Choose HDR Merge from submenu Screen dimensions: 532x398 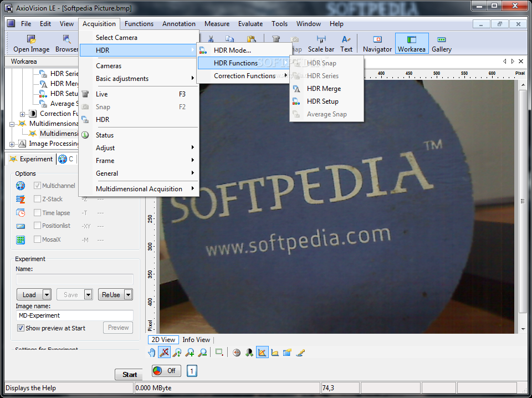[x=326, y=89]
